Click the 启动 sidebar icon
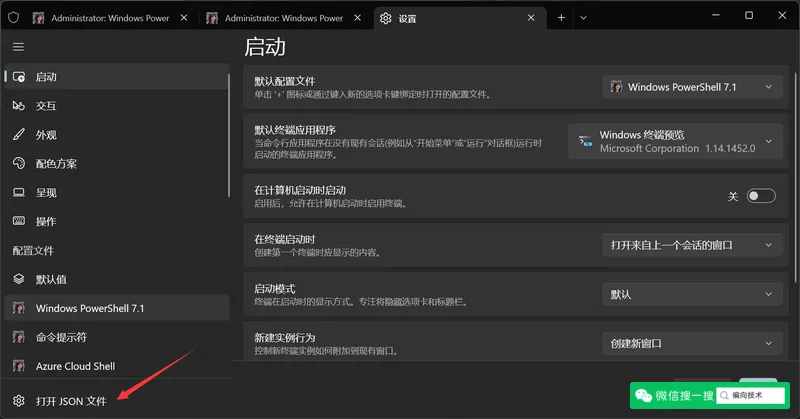The height and width of the screenshot is (419, 800). point(19,77)
